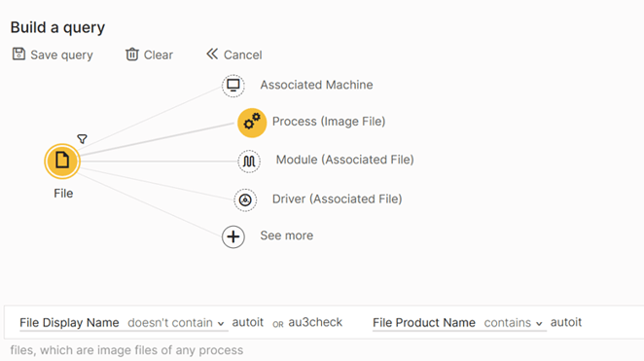The height and width of the screenshot is (361, 644).
Task: Click the Driver (Associated File) label
Action: click(x=338, y=199)
